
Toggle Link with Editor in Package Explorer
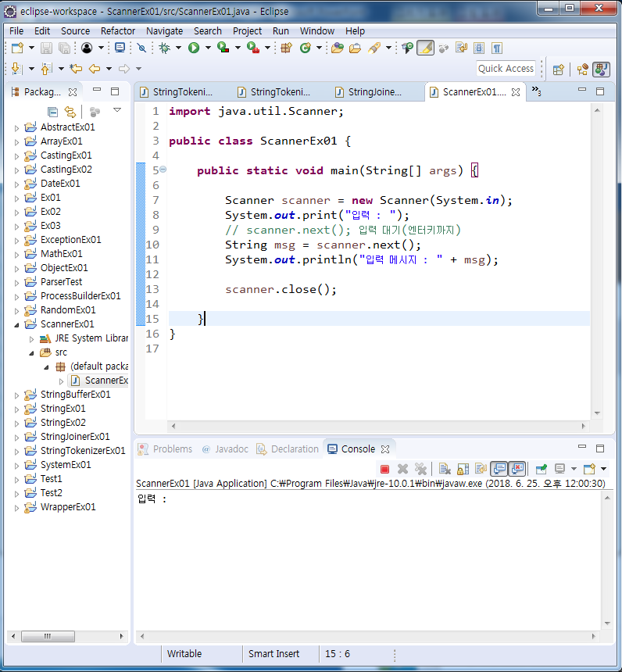70,113
